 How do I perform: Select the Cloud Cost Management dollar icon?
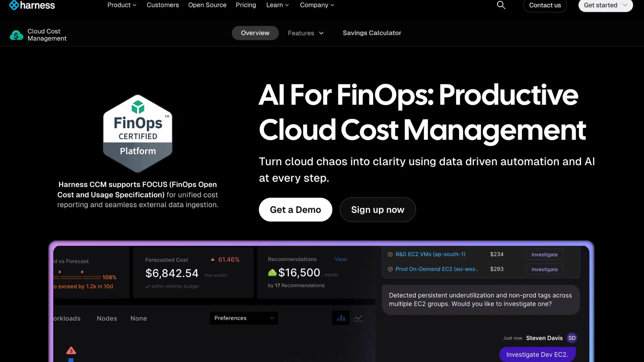pos(16,35)
